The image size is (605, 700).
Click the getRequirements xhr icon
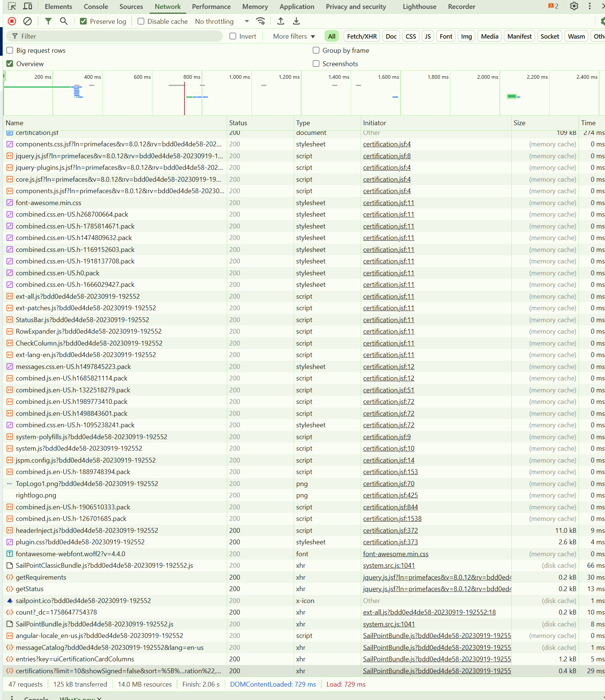click(10, 577)
